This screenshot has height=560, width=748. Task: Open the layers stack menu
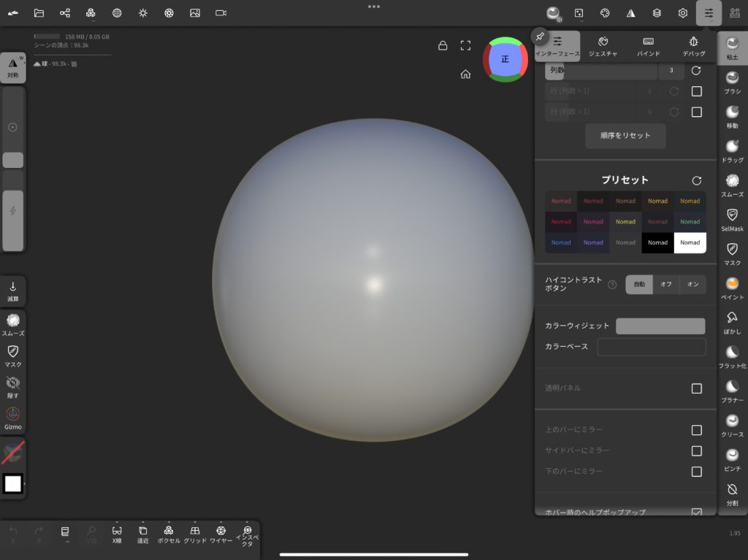(657, 13)
